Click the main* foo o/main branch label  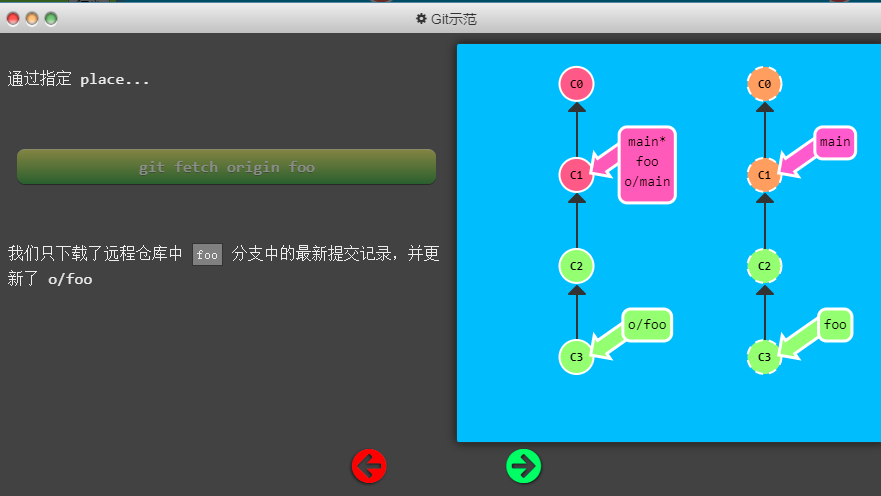(x=647, y=165)
